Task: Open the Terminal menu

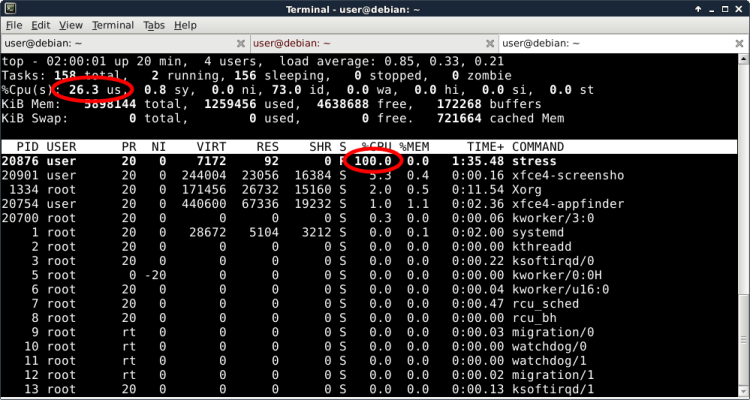Action: point(113,25)
